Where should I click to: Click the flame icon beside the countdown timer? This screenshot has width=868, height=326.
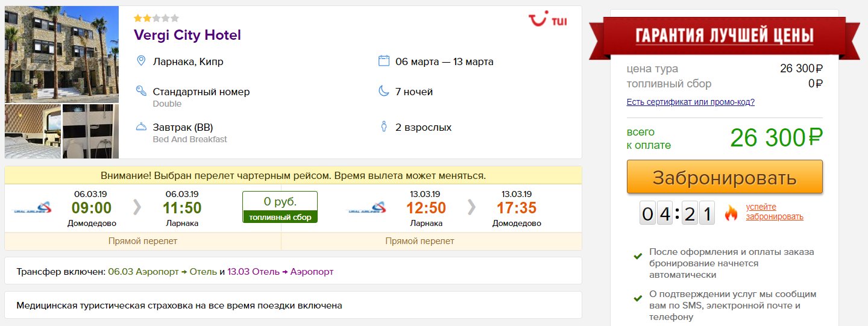point(731,213)
